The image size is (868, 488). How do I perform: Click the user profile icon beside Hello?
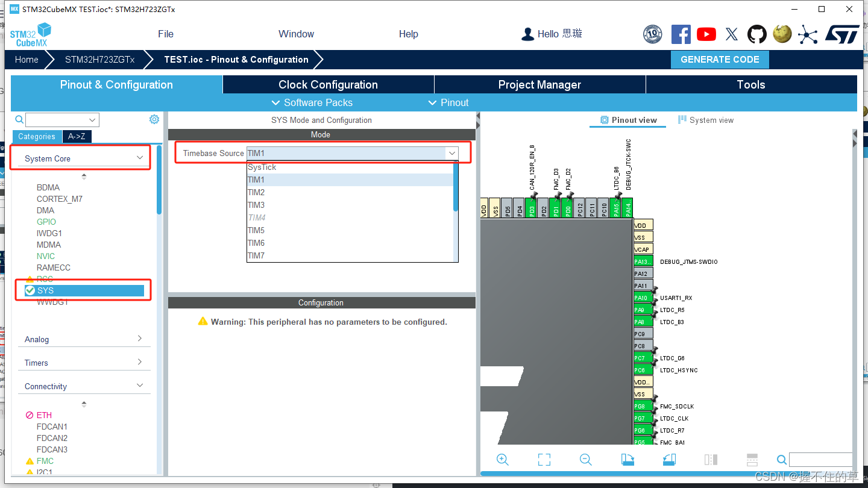point(528,34)
